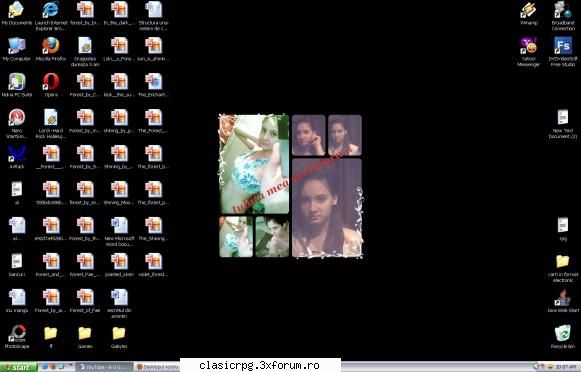Select the New Microsoft Word Document icon

pos(119,232)
